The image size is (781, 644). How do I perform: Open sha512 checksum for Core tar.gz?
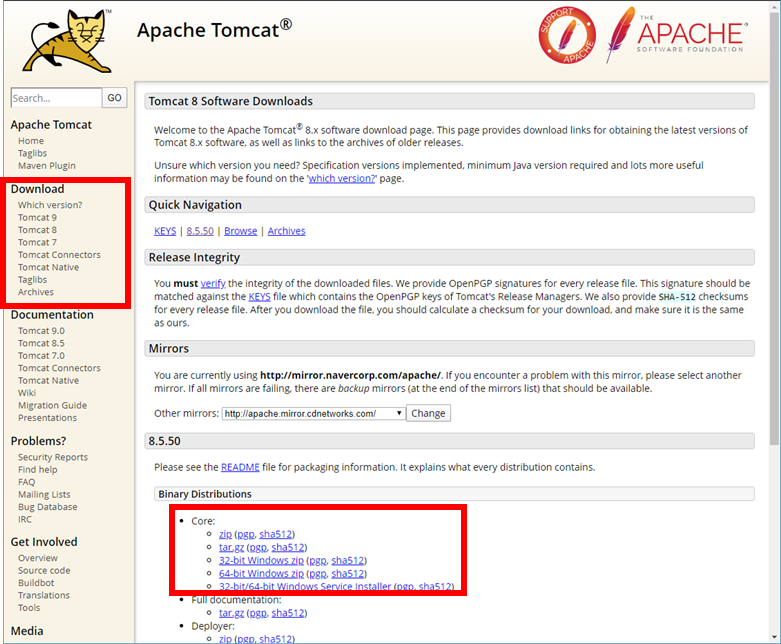[x=288, y=547]
